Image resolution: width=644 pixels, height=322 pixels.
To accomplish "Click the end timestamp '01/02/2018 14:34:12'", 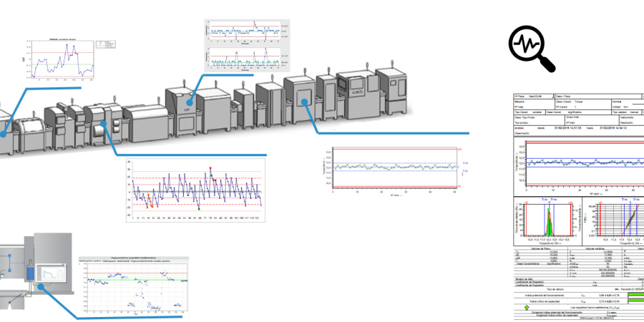I will (x=613, y=128).
